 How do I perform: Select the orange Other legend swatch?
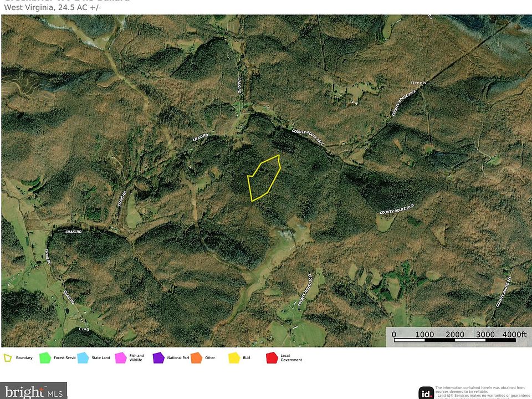(x=196, y=358)
